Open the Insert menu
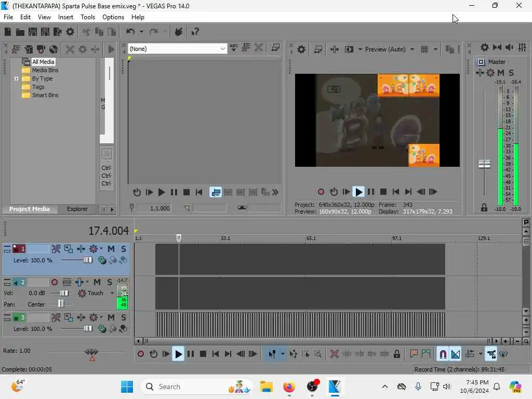The height and width of the screenshot is (399, 532). 65,17
